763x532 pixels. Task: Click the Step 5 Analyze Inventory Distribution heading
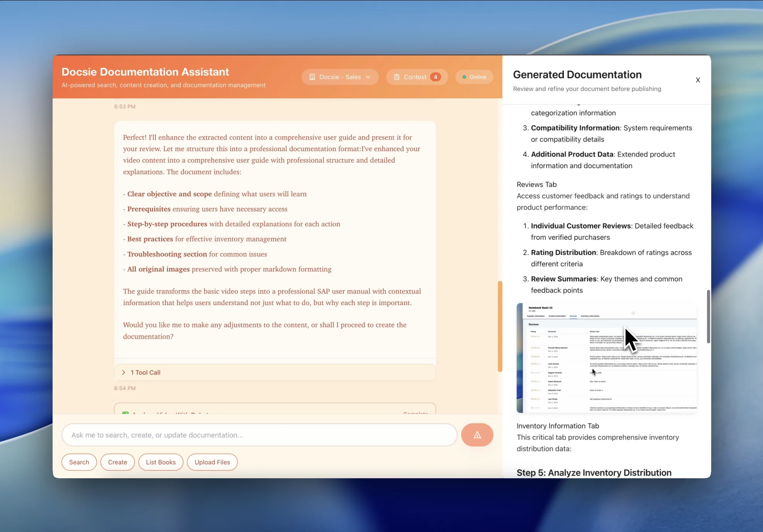point(594,472)
